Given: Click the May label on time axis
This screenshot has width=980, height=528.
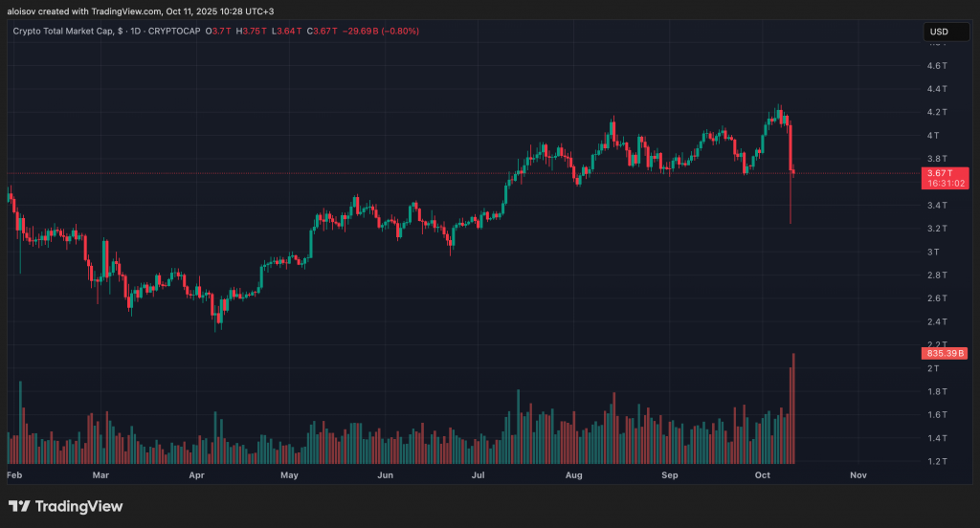Looking at the screenshot, I should [x=290, y=474].
